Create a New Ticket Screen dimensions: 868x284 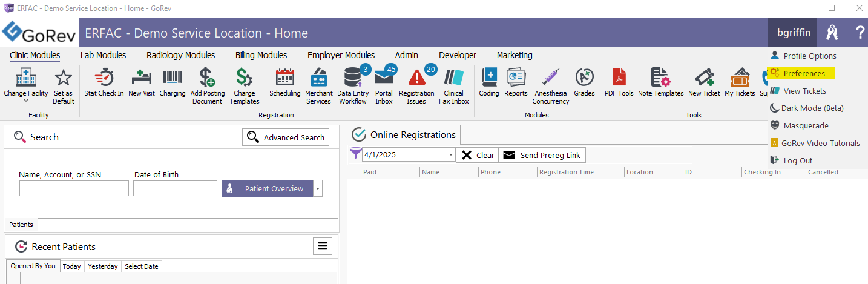point(705,82)
